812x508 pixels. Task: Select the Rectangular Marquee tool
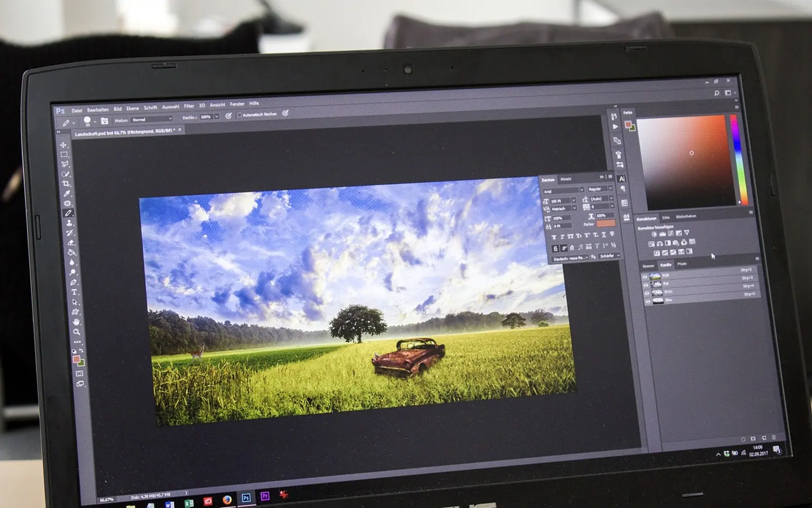click(64, 154)
